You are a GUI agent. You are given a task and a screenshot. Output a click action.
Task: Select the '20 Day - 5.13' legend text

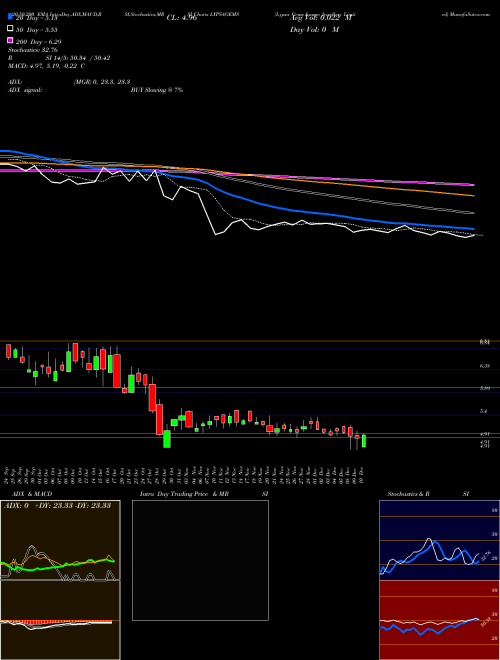click(37, 18)
